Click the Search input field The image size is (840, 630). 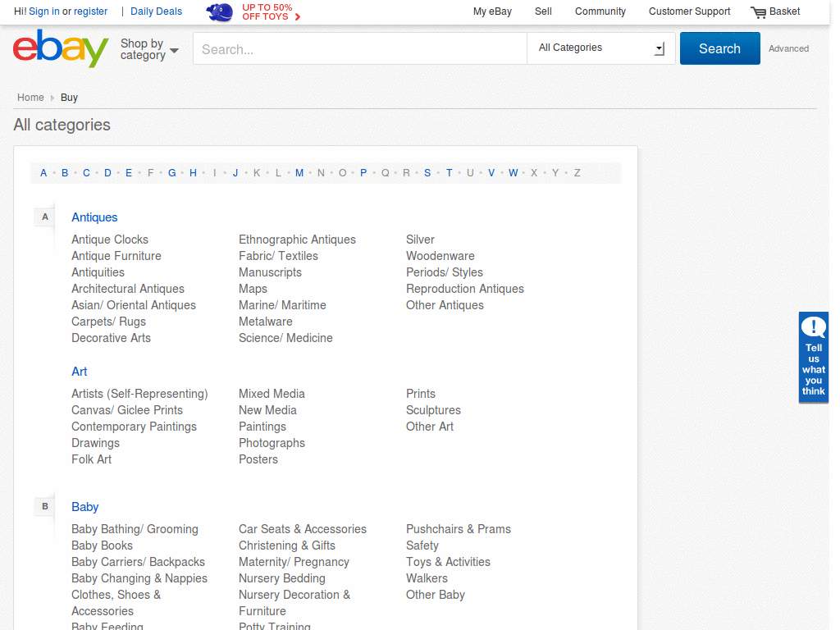[x=360, y=48]
